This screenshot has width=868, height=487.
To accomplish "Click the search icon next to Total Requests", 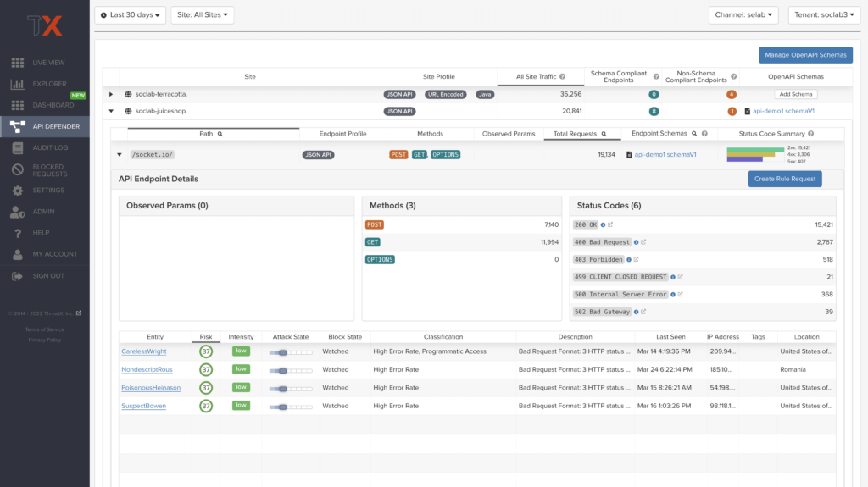I will 604,134.
